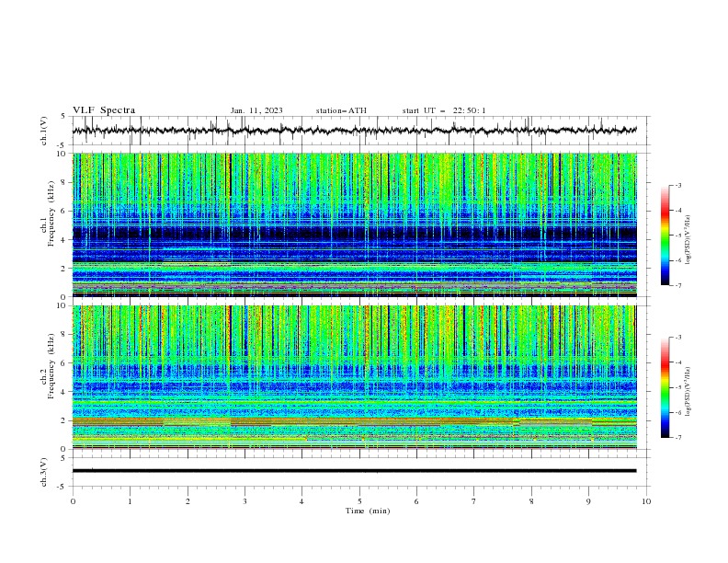728x563 pixels.
Task: Click the 'start UT = 22:50:1' text
Action: [x=444, y=110]
